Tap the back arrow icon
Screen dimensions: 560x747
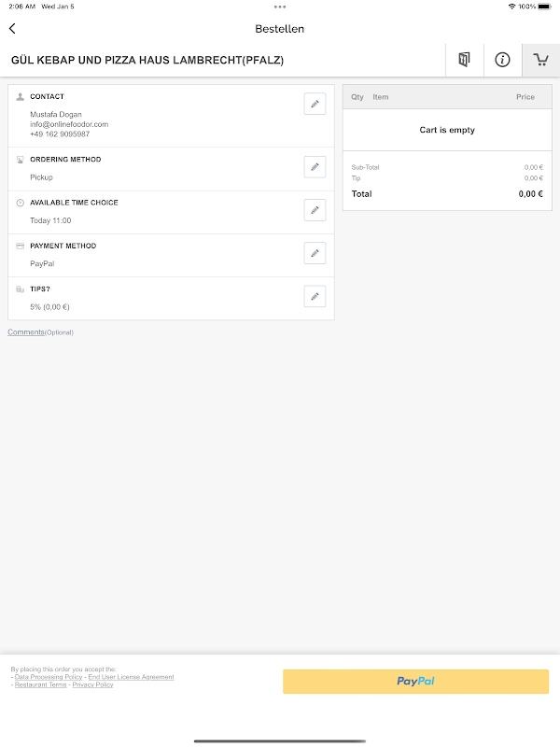click(x=12, y=29)
